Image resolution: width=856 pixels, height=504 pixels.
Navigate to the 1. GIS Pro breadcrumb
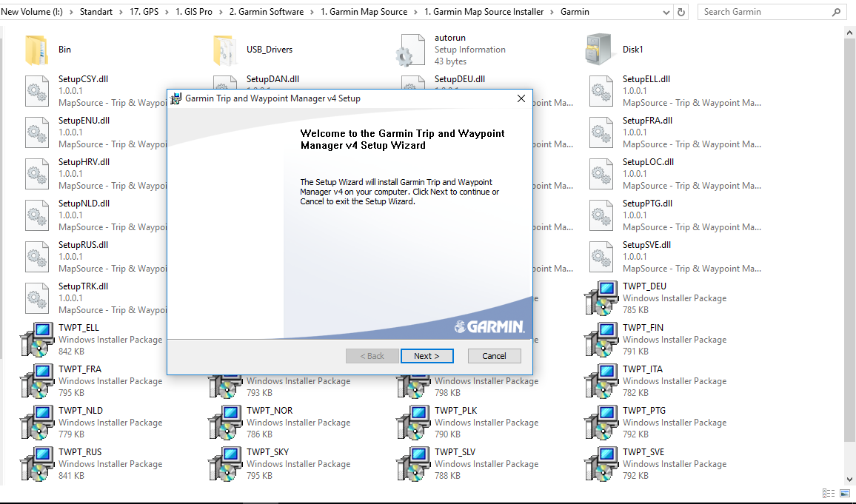click(x=195, y=11)
